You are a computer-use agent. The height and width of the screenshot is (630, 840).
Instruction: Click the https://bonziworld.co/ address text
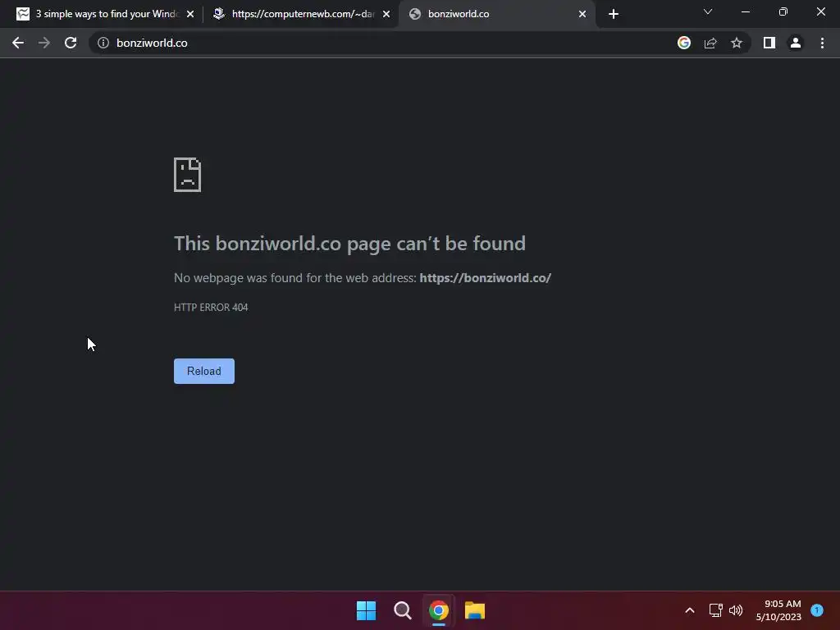[x=486, y=278]
